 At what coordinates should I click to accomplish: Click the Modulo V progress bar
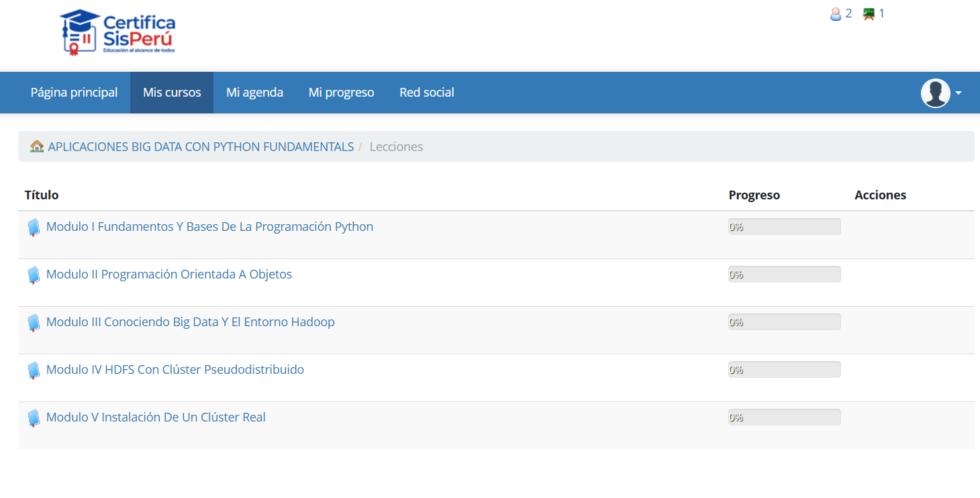coord(784,417)
